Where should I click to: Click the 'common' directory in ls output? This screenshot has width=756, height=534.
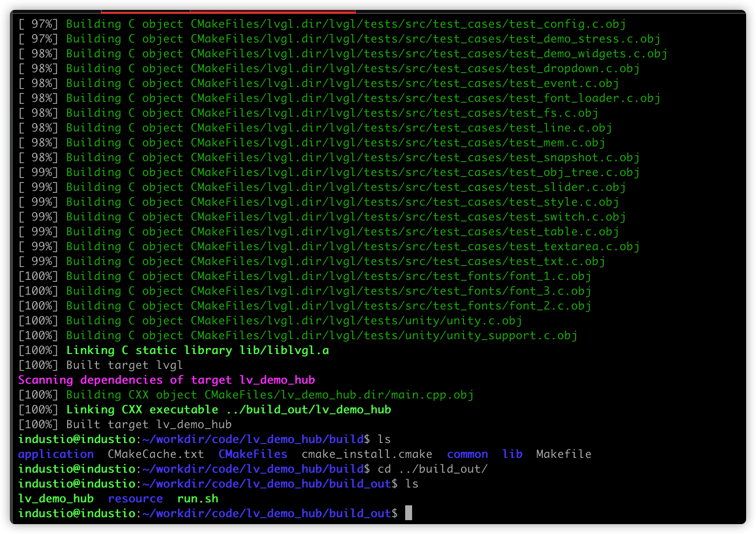[x=467, y=454]
